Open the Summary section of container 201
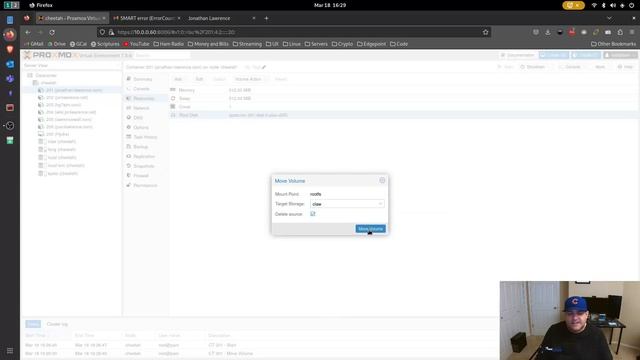Screen dimensions: 640x360 tap(142, 79)
